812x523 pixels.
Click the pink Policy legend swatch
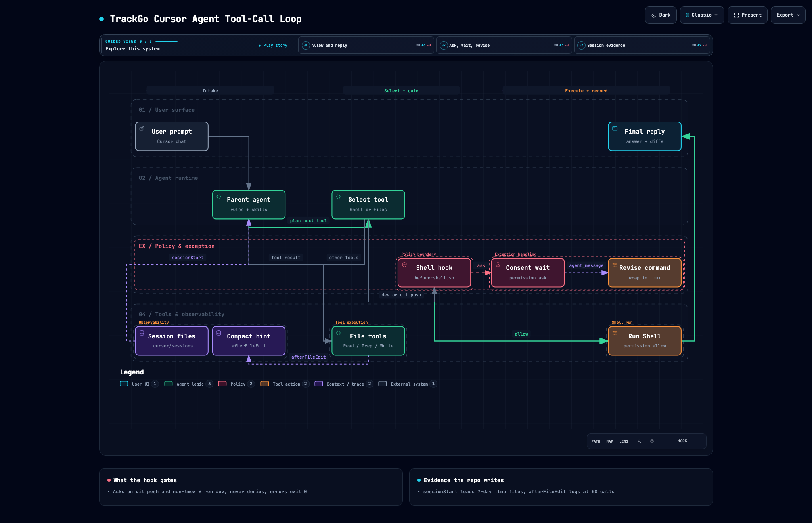[222, 384]
